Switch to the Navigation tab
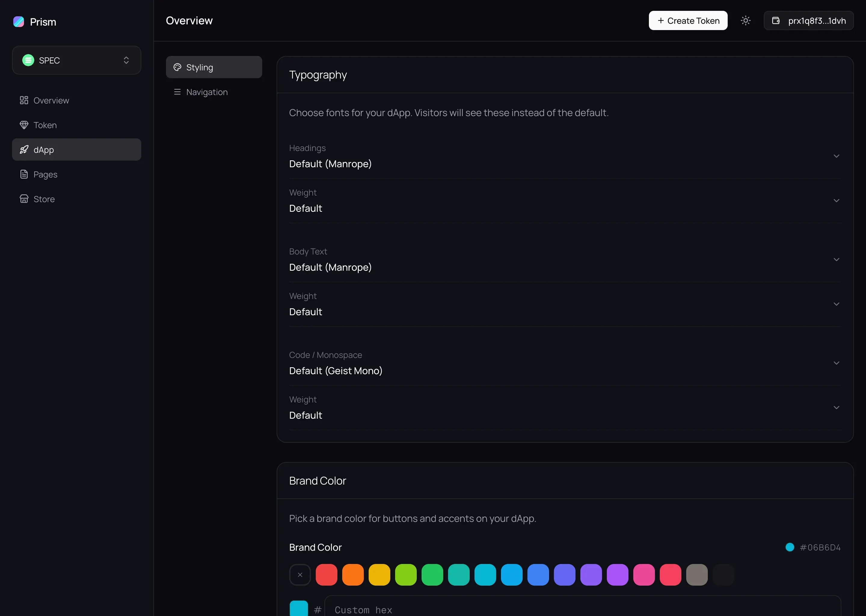 [214, 92]
